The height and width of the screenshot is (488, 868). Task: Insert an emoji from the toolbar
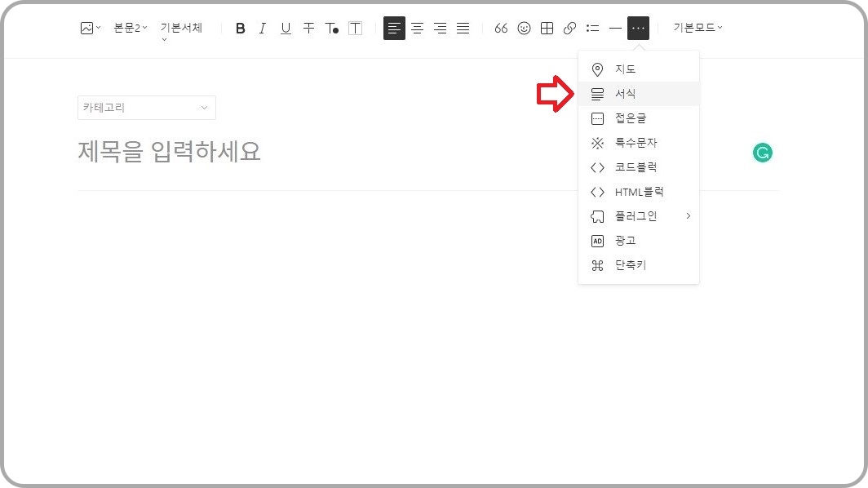[x=524, y=28]
